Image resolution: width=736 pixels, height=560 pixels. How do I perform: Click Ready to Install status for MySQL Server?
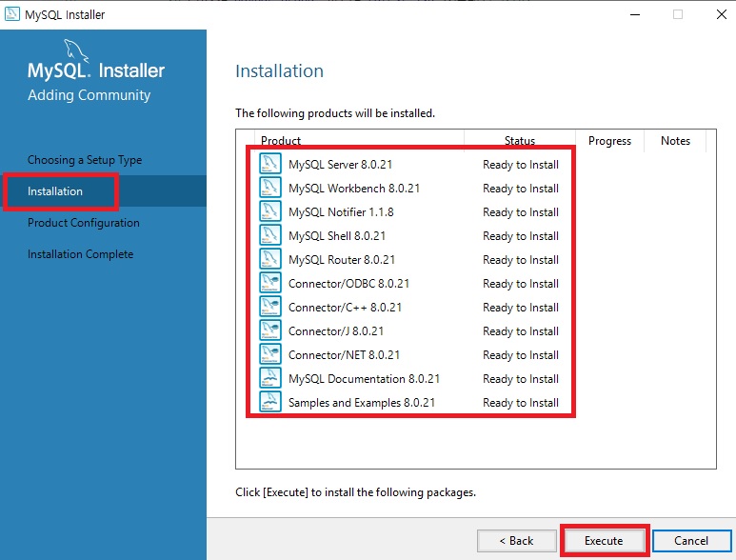tap(521, 165)
